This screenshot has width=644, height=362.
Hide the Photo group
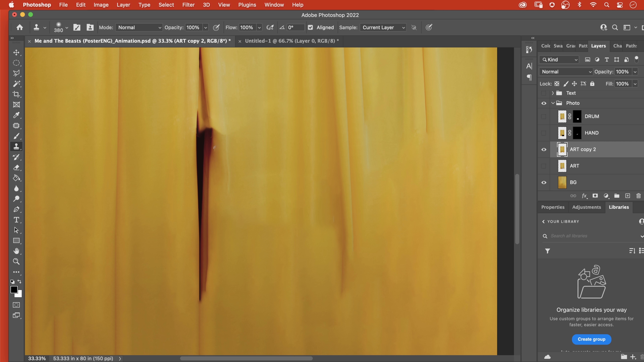point(544,103)
